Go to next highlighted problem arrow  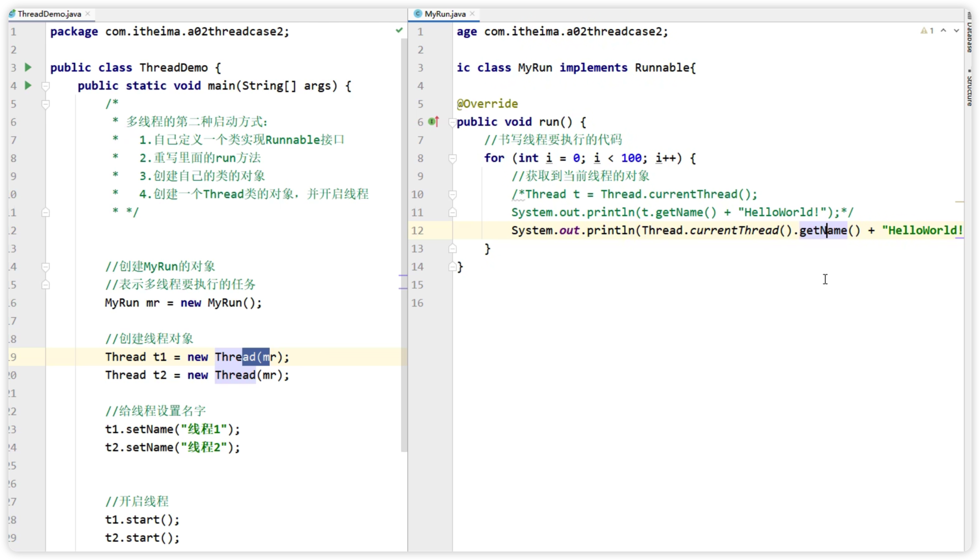pos(957,31)
